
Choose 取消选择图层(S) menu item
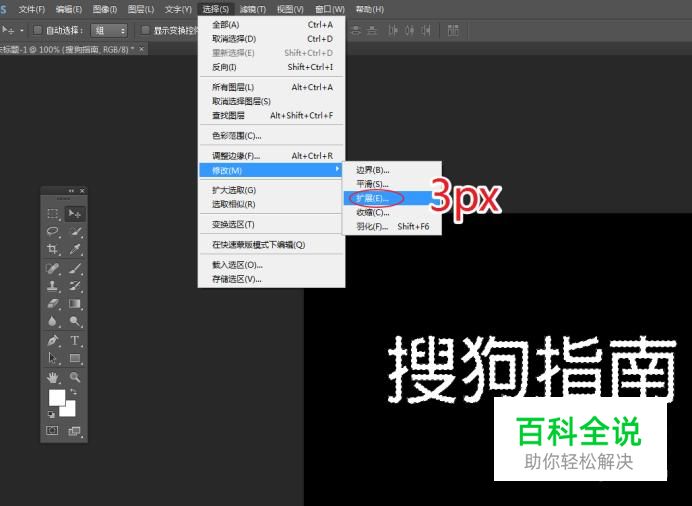[x=271, y=101]
